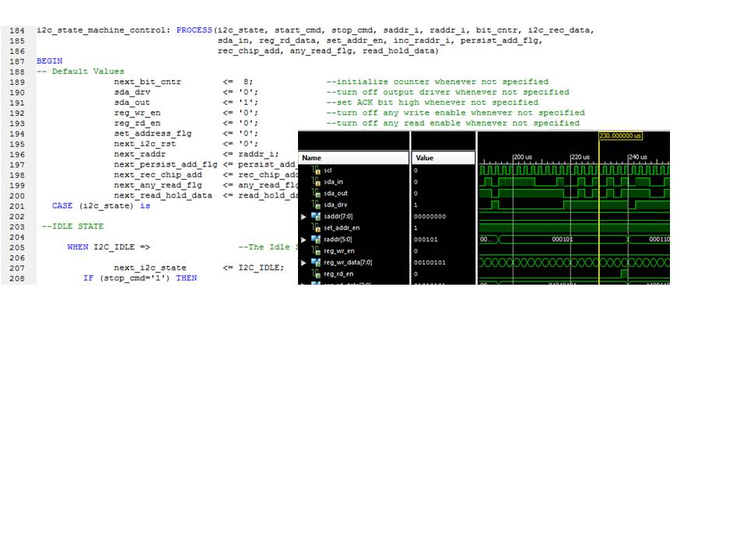
Task: Click the sda_drv value 1
Action: click(x=416, y=205)
